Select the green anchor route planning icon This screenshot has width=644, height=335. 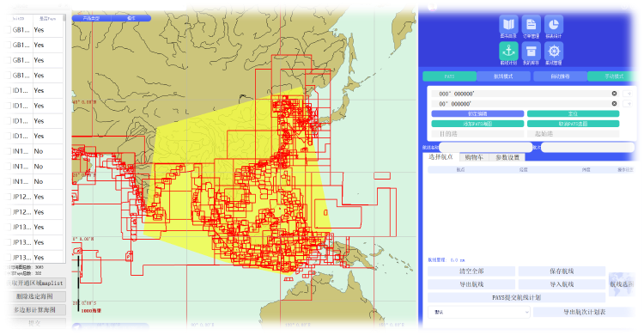pyautogui.click(x=508, y=52)
